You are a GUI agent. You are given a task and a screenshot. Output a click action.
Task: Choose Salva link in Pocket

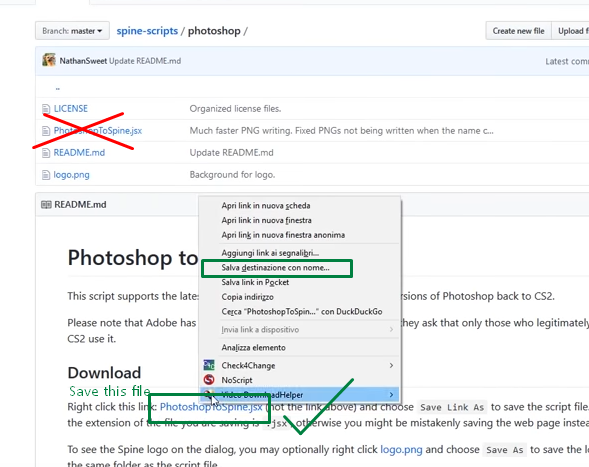coord(300,282)
